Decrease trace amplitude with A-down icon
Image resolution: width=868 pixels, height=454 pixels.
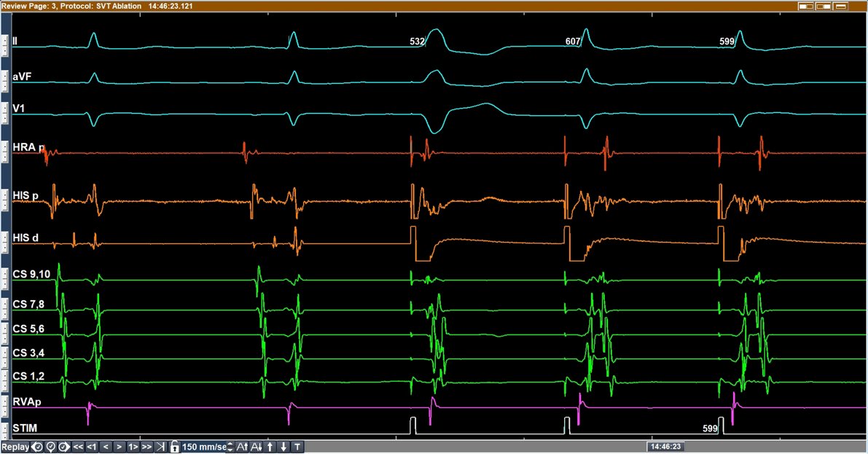tap(257, 447)
